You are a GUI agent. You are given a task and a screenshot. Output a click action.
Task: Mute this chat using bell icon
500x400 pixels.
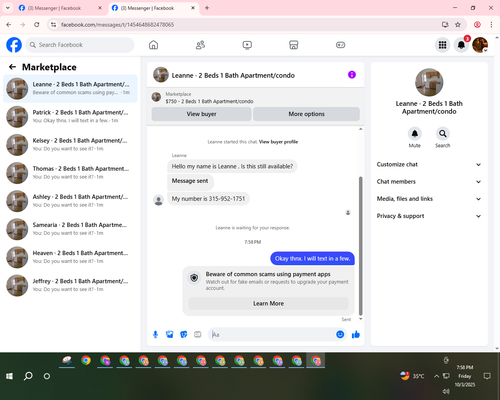tap(415, 134)
